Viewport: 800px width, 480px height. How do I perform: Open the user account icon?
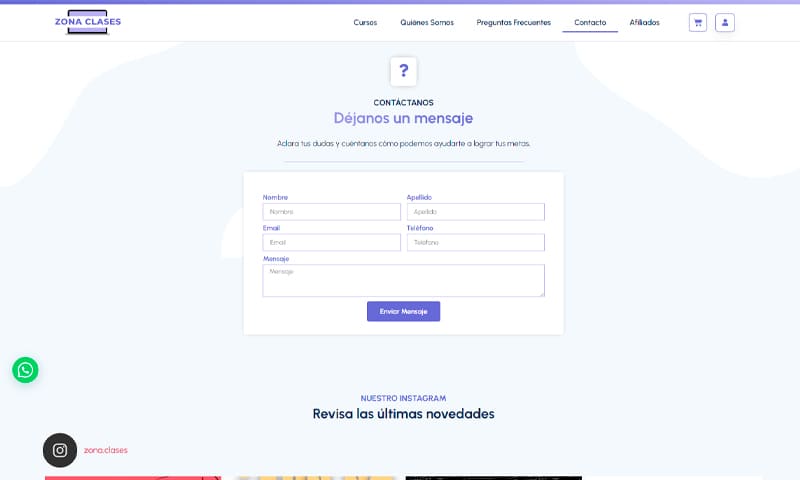tap(724, 22)
